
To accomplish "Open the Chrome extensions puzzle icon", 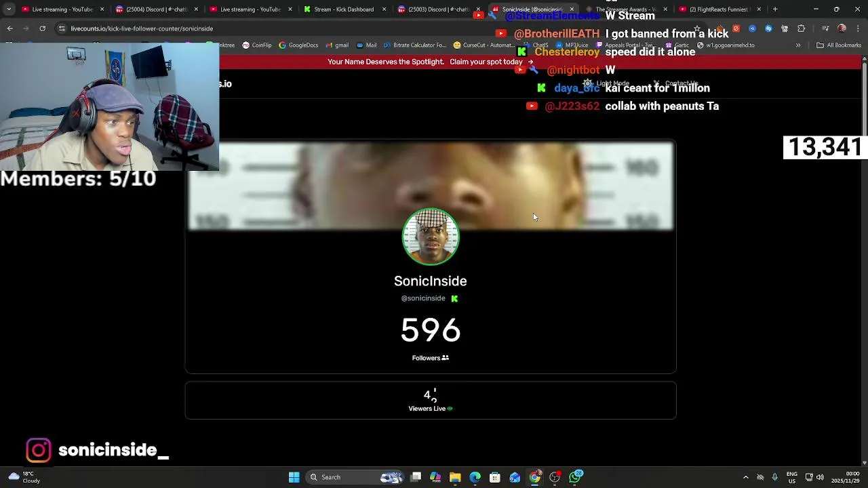I will (801, 28).
